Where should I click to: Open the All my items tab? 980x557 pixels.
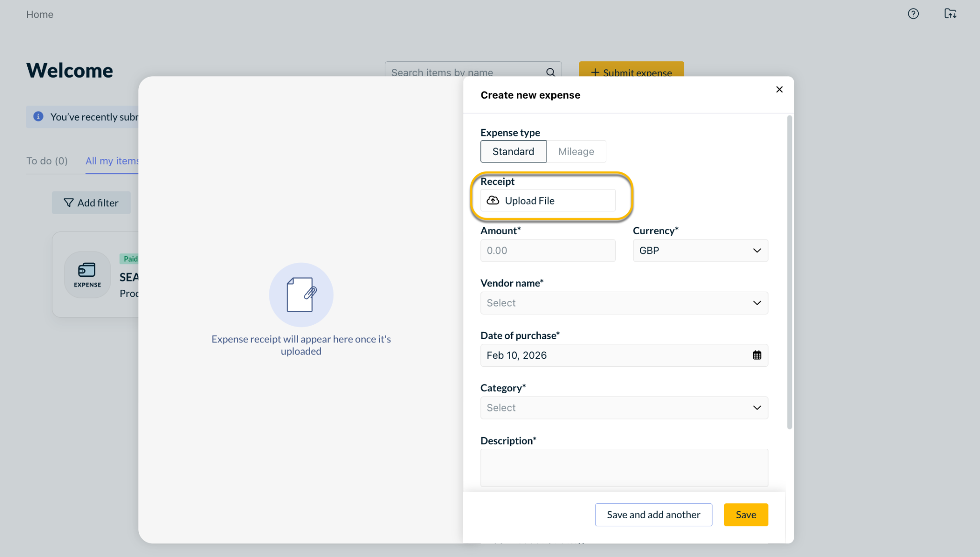pos(111,161)
